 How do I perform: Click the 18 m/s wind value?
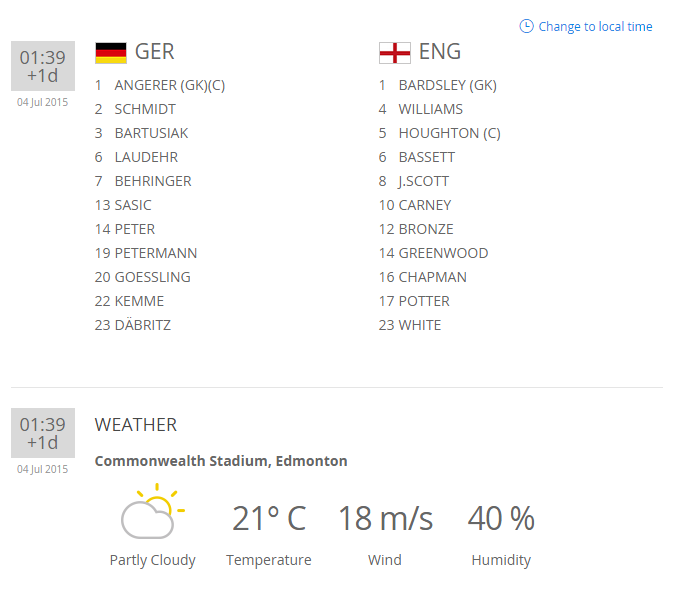(x=385, y=519)
